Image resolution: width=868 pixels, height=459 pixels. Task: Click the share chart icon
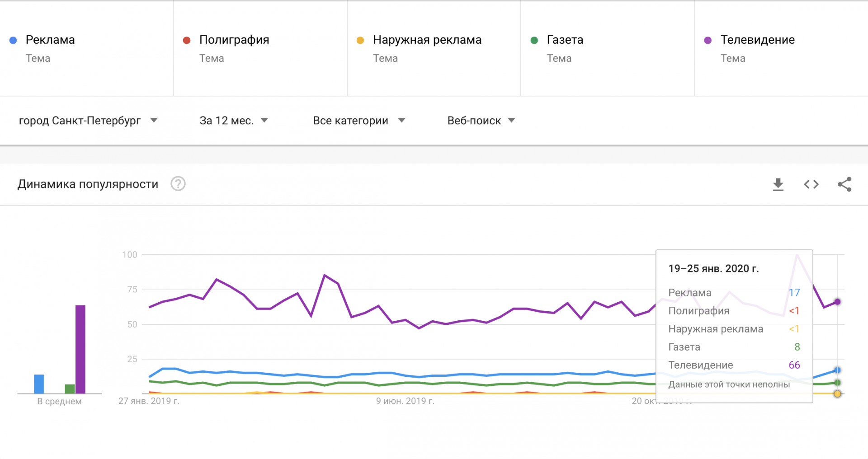click(844, 184)
